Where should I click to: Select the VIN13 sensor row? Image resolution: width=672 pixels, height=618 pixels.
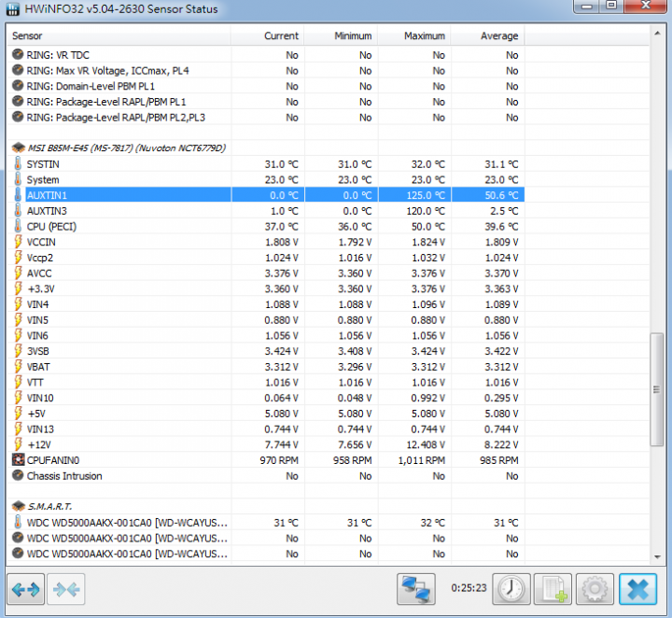click(x=266, y=429)
